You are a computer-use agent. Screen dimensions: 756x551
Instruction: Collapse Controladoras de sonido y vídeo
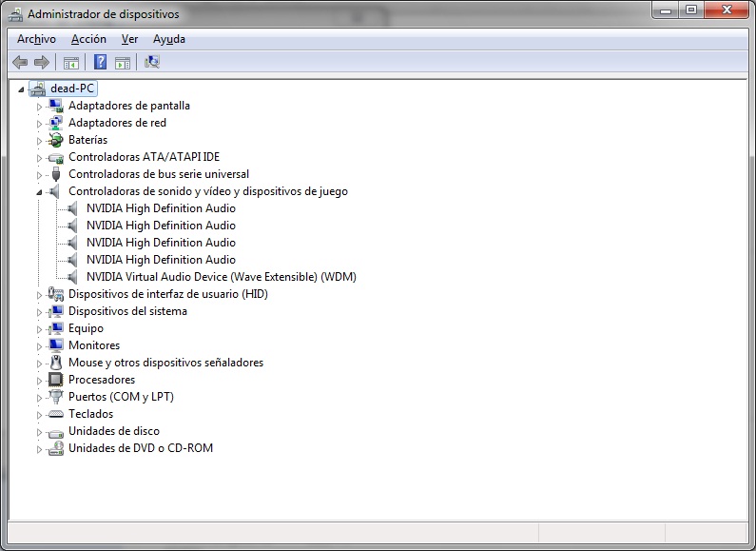point(40,192)
